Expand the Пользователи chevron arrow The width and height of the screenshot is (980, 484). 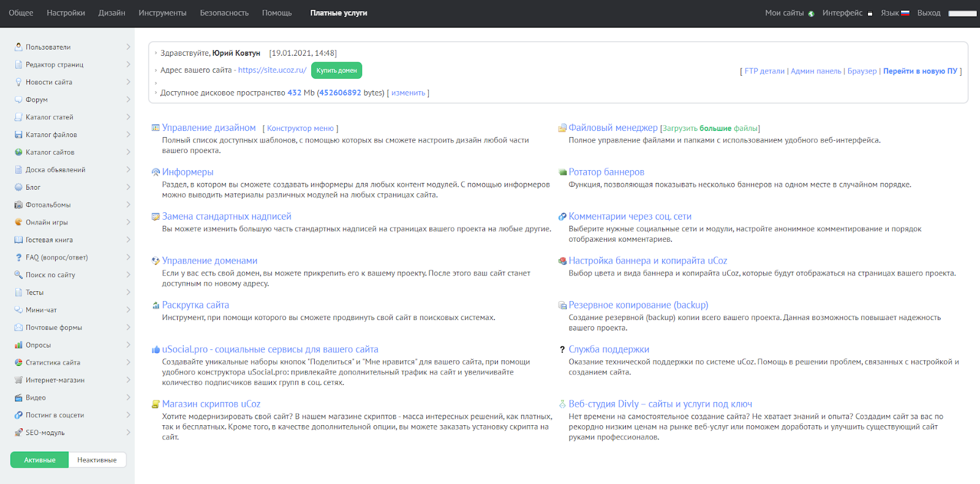coord(128,47)
